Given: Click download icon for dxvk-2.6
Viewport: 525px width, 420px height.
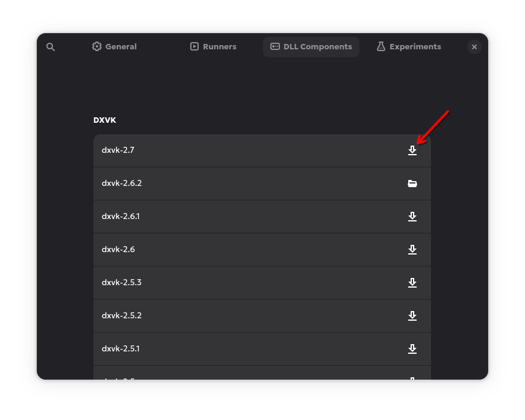Looking at the screenshot, I should coord(412,250).
